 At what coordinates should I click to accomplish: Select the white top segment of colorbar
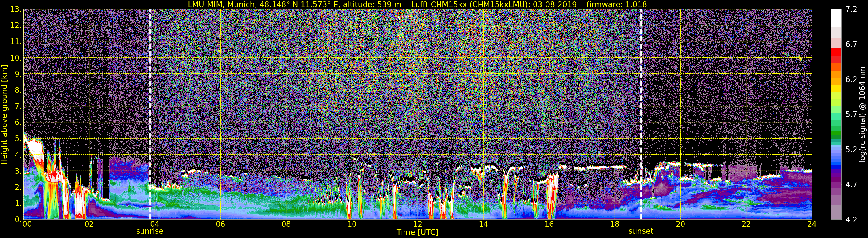[x=836, y=18]
